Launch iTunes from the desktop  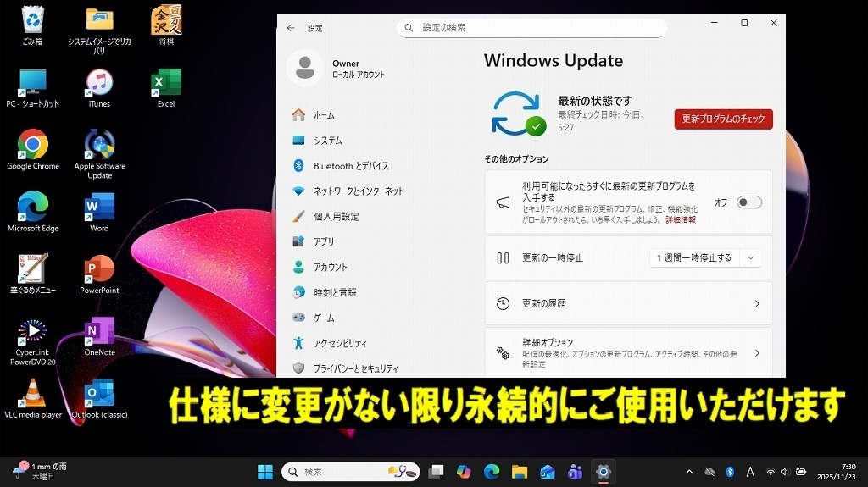[x=100, y=89]
